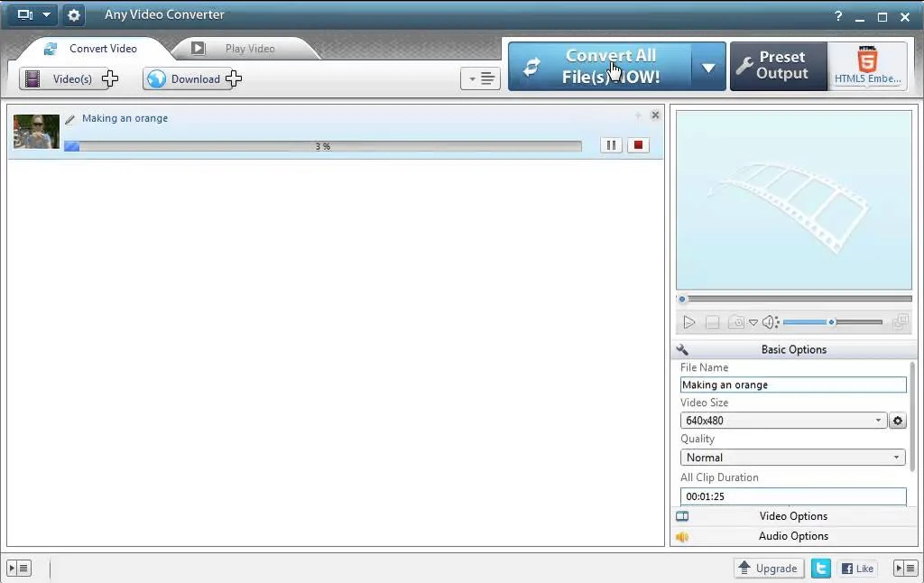Click the Making an orange video thumbnail
This screenshot has height=583, width=924.
pyautogui.click(x=36, y=132)
